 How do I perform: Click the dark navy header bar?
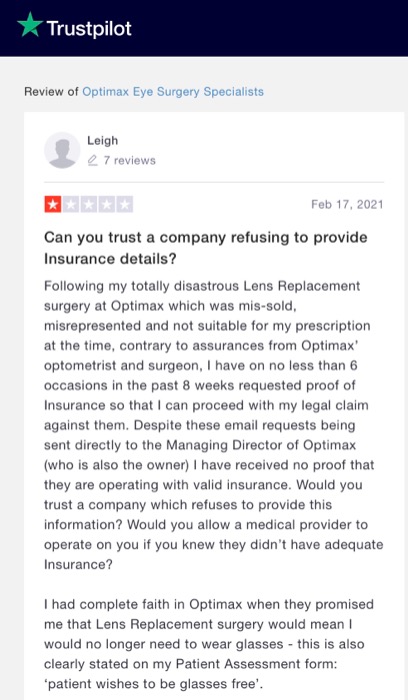point(204,28)
